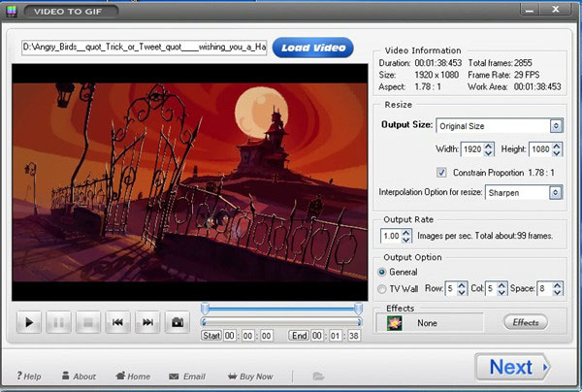
Task: Increase the Row value
Action: tap(462, 285)
